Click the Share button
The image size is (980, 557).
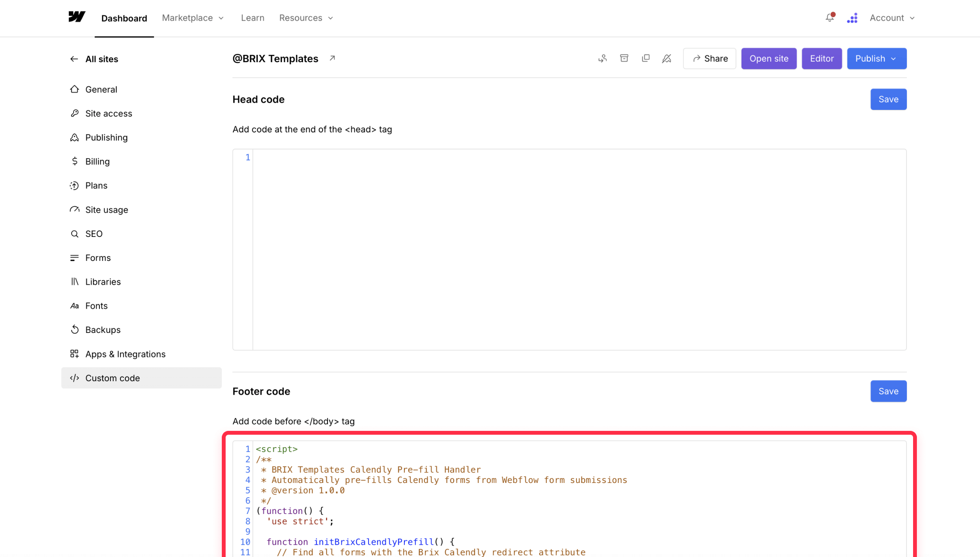(709, 58)
